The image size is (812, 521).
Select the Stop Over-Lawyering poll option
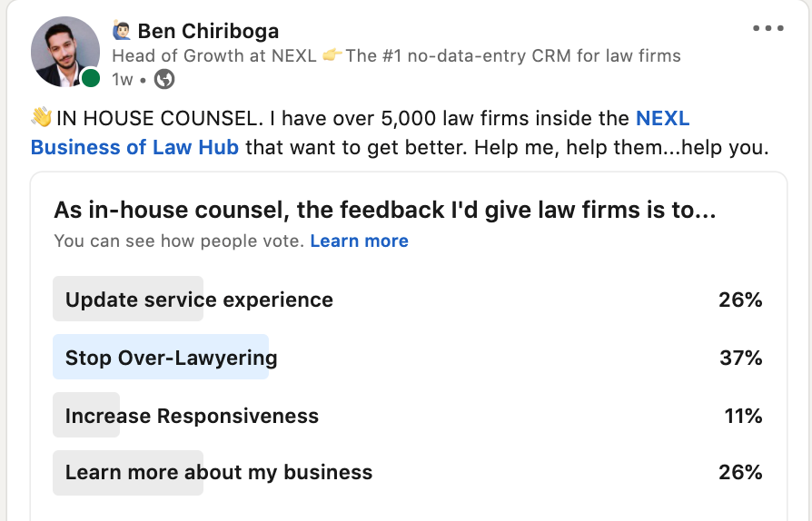click(x=408, y=357)
